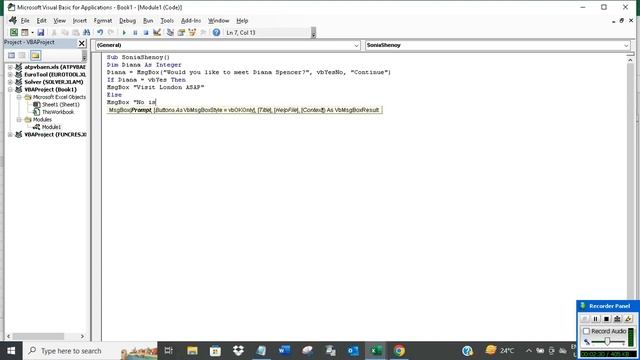The image size is (640, 360).
Task: Click the Toolbox toolbar icon
Action: 203,32
